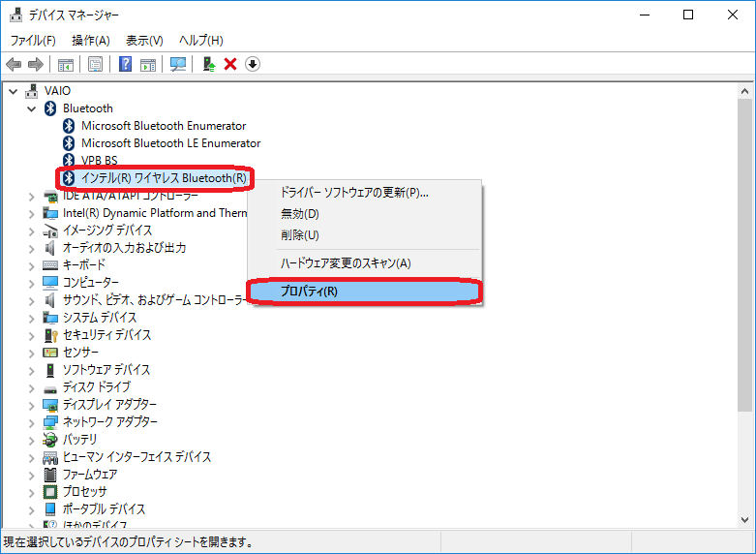Click the センサー sensor icon
The width and height of the screenshot is (756, 554).
(50, 353)
